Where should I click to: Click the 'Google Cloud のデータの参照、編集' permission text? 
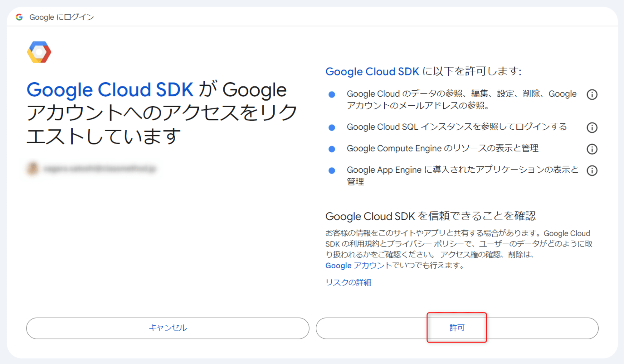pyautogui.click(x=462, y=99)
